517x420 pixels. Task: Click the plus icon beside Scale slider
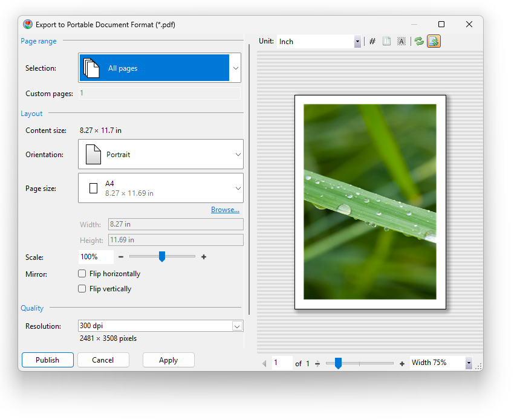pyautogui.click(x=204, y=257)
